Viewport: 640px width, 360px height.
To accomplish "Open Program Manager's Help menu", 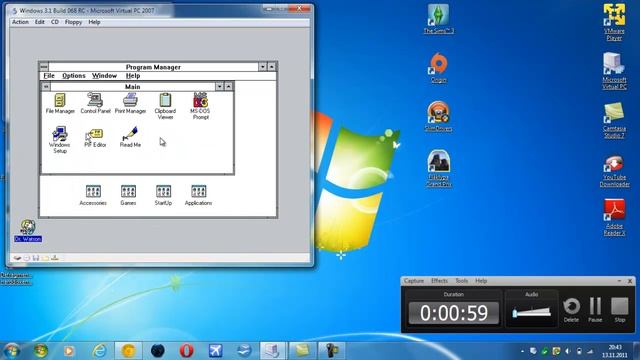I will click(133, 76).
